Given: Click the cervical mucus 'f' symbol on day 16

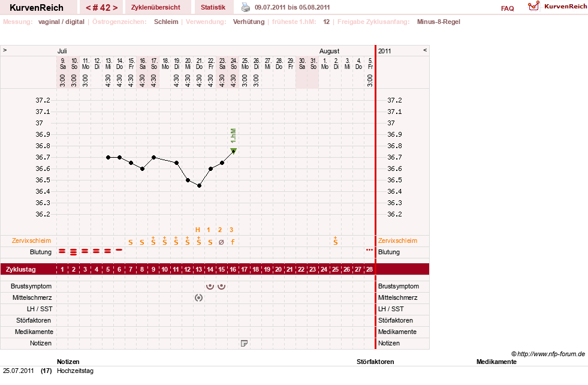Looking at the screenshot, I should pos(233,242).
